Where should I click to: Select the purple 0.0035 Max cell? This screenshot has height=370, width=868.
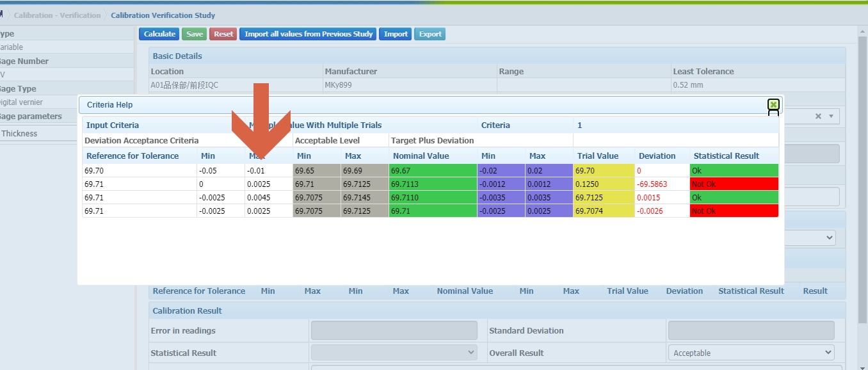click(549, 198)
